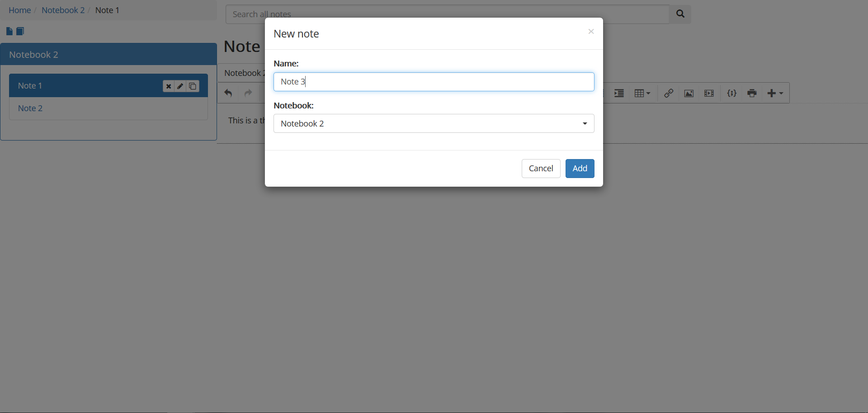Viewport: 868px width, 413px height.
Task: Create a new notebook using the sidebar icon
Action: (x=20, y=31)
